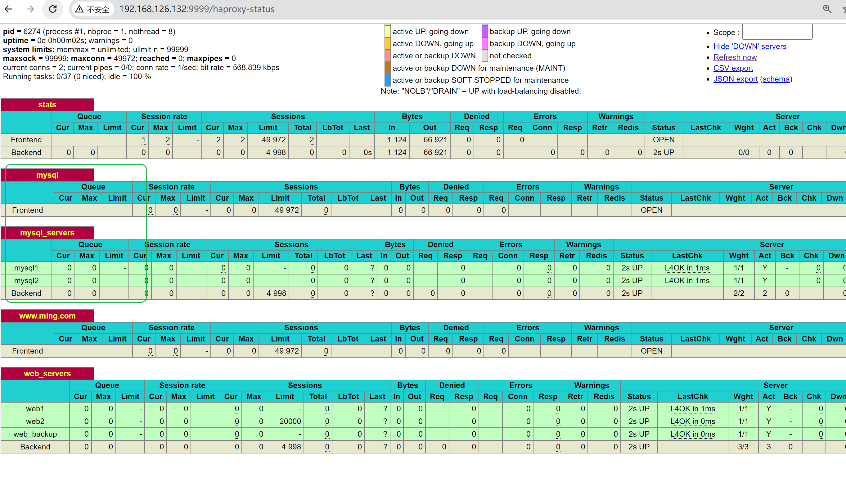
Task: Click the Scope input field
Action: pos(777,32)
